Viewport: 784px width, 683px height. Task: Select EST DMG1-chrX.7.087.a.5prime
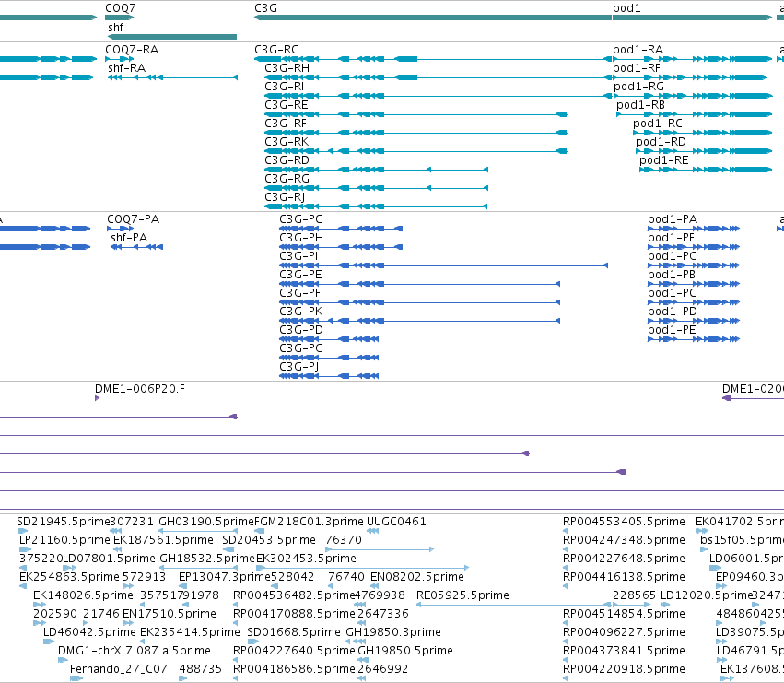(134, 651)
